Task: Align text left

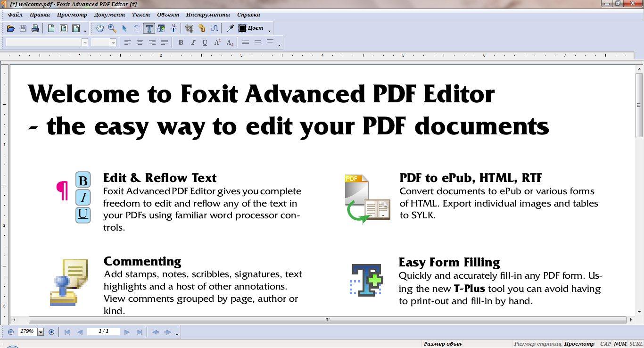Action: coord(128,42)
